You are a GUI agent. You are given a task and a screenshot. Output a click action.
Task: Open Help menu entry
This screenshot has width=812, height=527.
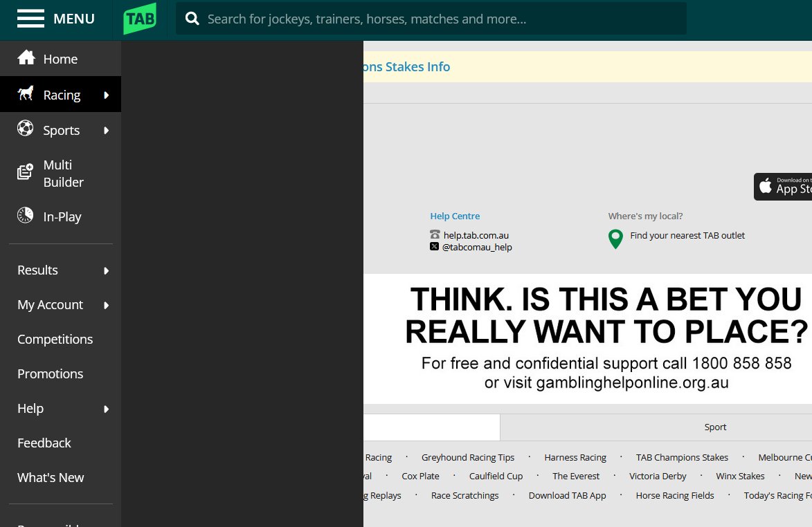(x=61, y=409)
